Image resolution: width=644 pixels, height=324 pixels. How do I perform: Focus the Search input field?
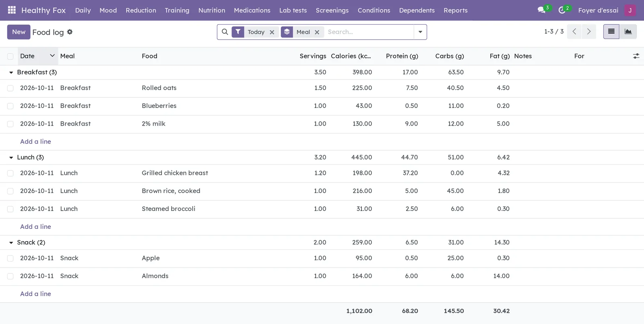tap(369, 32)
